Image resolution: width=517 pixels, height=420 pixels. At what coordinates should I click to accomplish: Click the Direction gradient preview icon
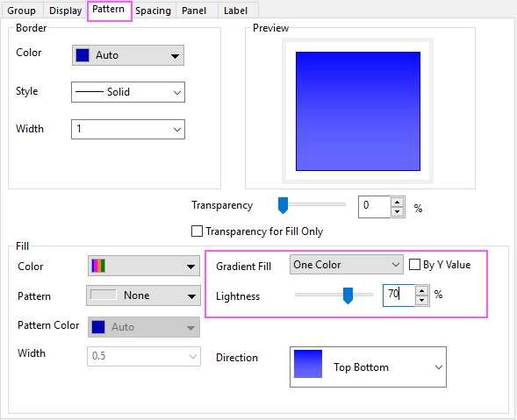308,364
